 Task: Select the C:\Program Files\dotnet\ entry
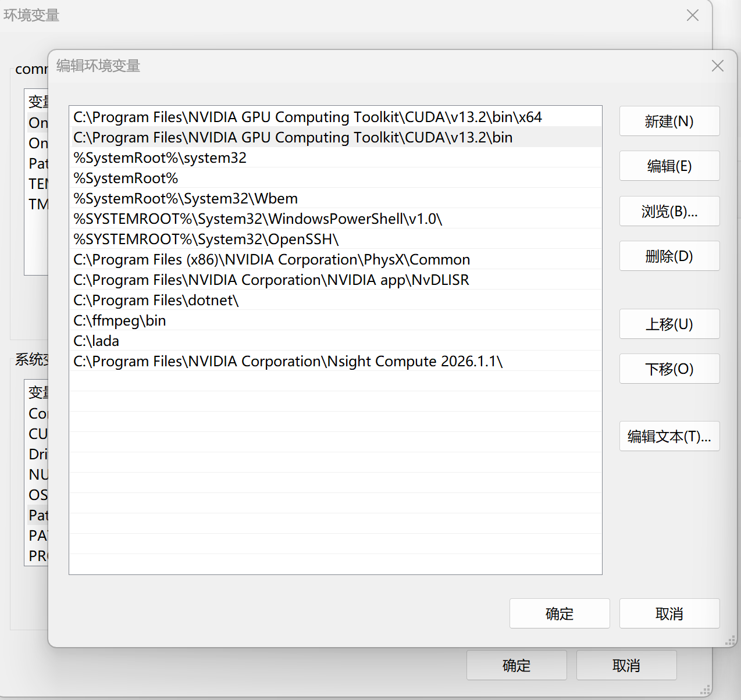tap(336, 300)
